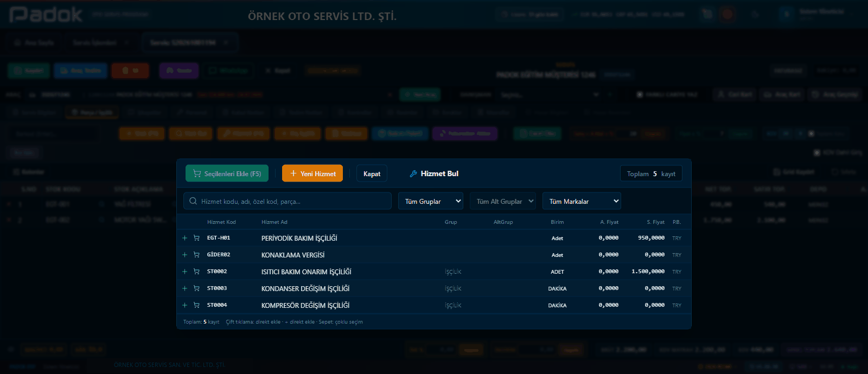
Task: Click the Hizmet Bul dialog title
Action: pyautogui.click(x=439, y=173)
